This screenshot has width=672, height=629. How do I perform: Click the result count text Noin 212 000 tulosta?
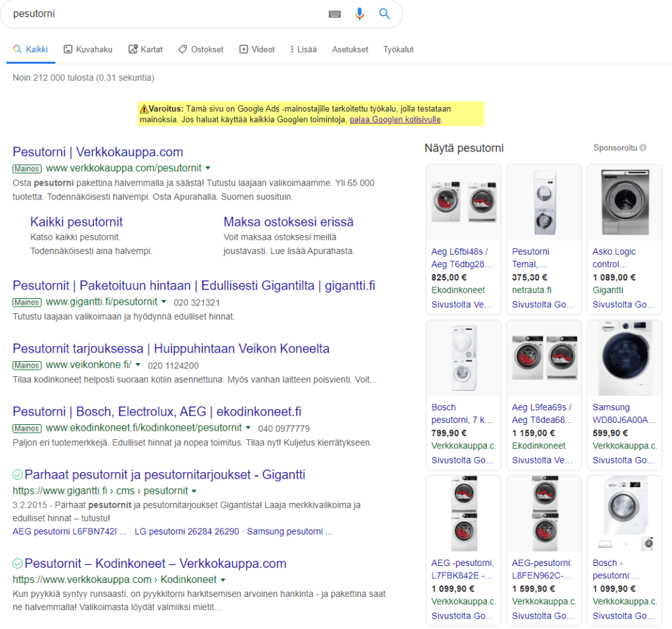pyautogui.click(x=83, y=77)
